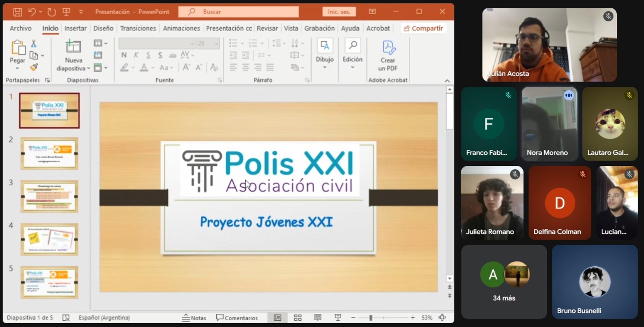
Task: Center the paragraph text
Action: click(x=245, y=67)
